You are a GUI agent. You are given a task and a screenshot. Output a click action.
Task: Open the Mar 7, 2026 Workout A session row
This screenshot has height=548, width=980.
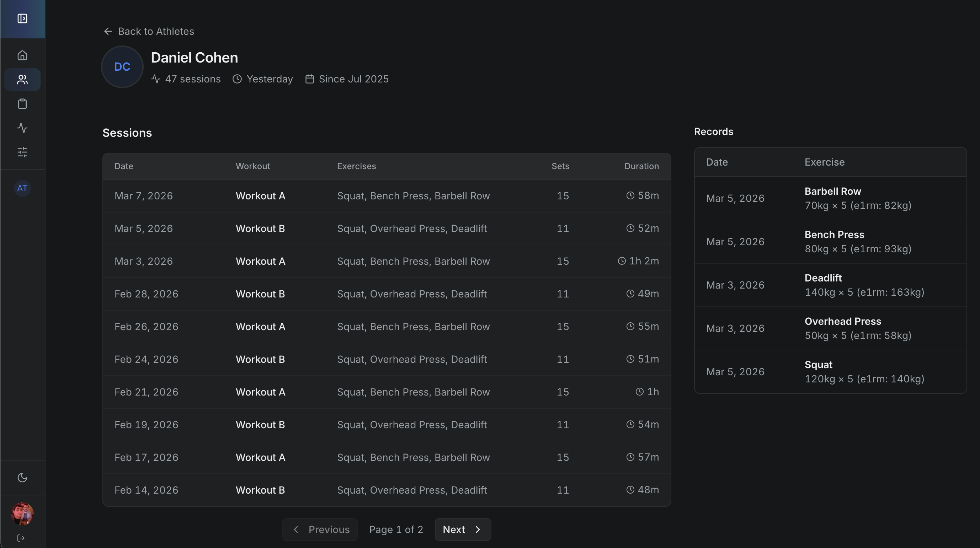[380, 195]
